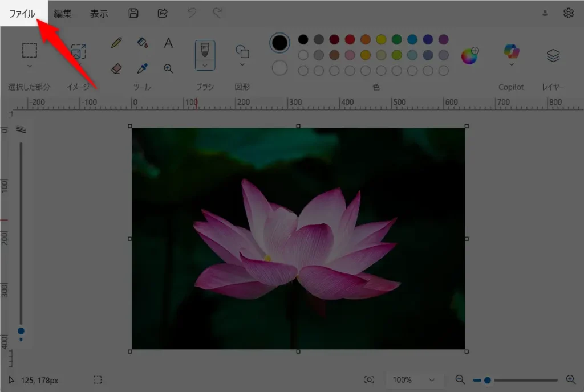584x392 pixels.
Task: Pick the black palette swatch
Action: pyautogui.click(x=303, y=39)
